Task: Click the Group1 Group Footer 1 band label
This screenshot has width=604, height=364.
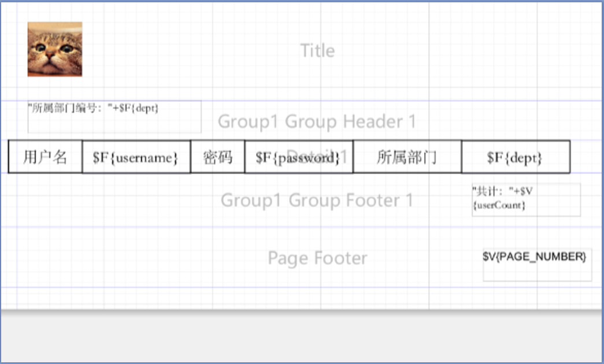Action: (317, 200)
